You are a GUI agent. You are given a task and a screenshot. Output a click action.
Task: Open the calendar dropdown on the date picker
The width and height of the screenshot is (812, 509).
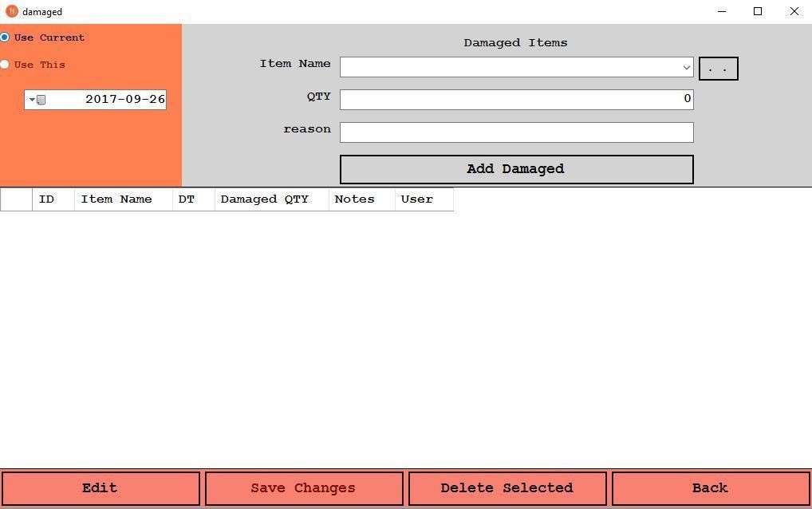(33, 100)
